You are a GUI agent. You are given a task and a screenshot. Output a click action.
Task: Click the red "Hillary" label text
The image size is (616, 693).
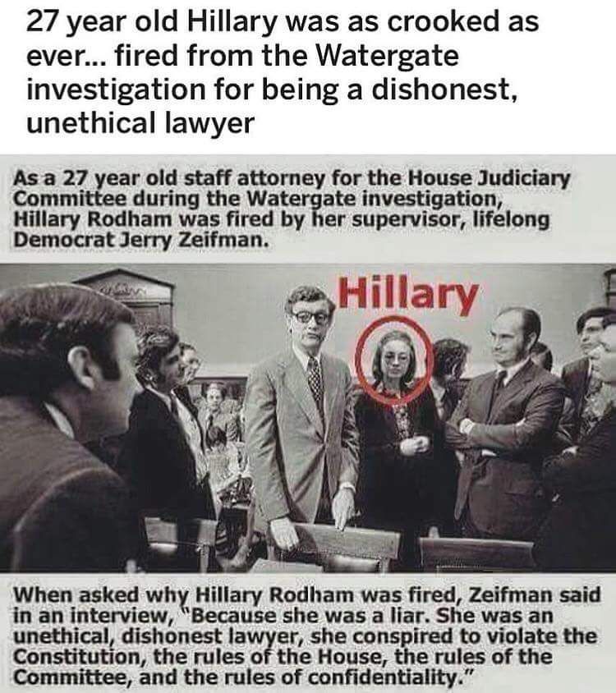tap(407, 294)
